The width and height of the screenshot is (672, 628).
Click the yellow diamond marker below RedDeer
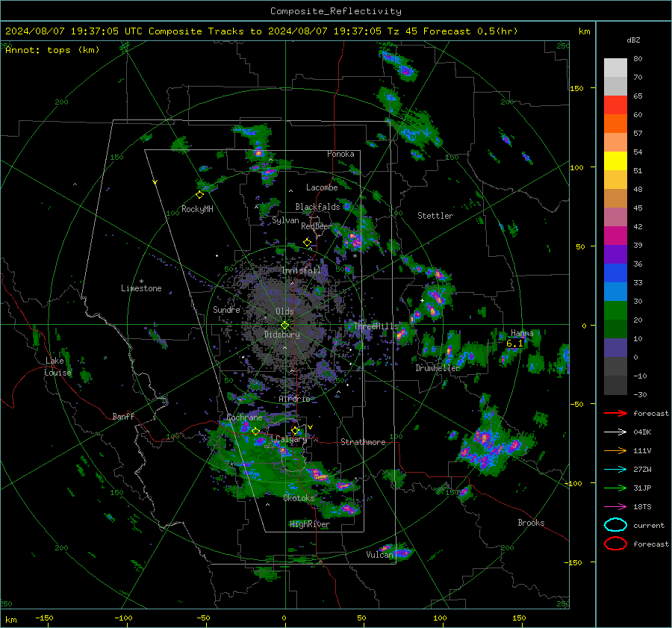307,243
